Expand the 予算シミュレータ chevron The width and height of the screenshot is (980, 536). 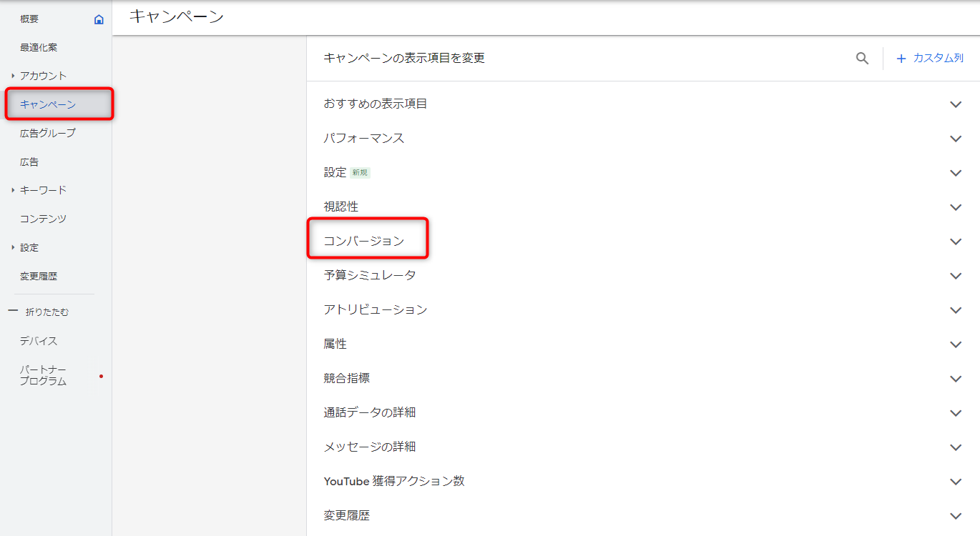[x=956, y=276]
